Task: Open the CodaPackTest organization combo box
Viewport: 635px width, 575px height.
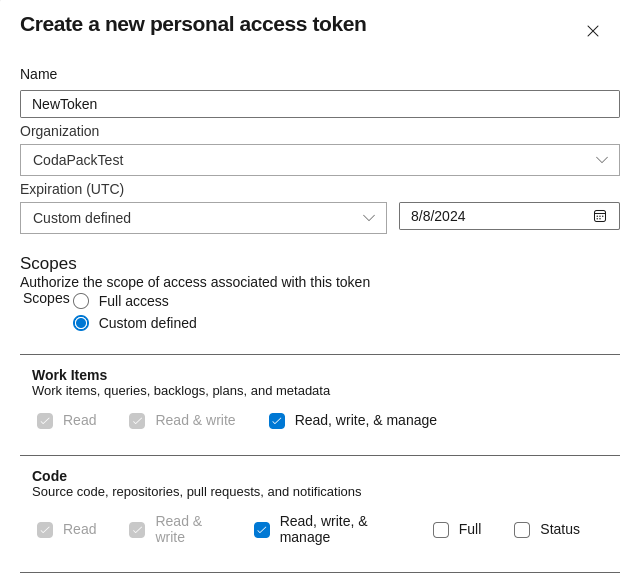Action: click(x=310, y=160)
